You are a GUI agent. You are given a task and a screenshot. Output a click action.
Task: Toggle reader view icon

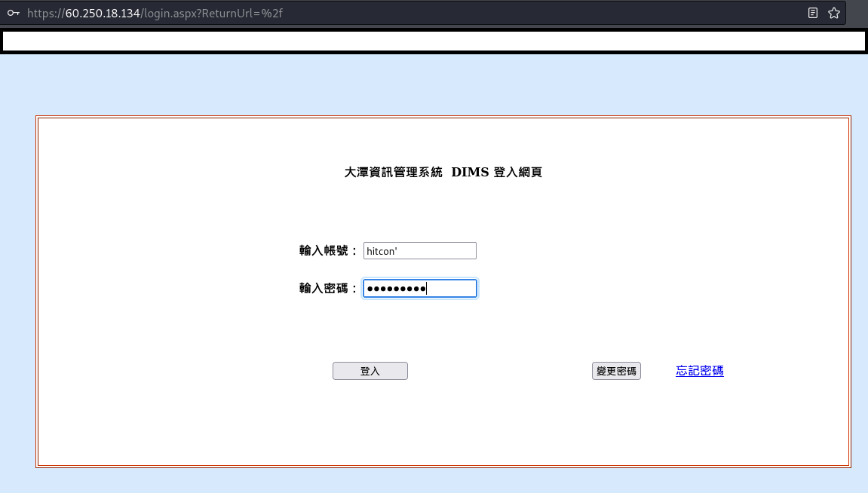[813, 13]
